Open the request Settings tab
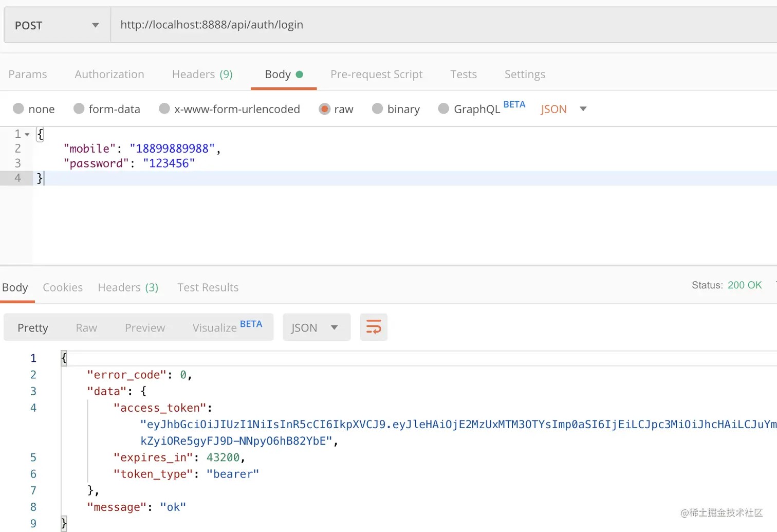This screenshot has width=777, height=532. 525,75
